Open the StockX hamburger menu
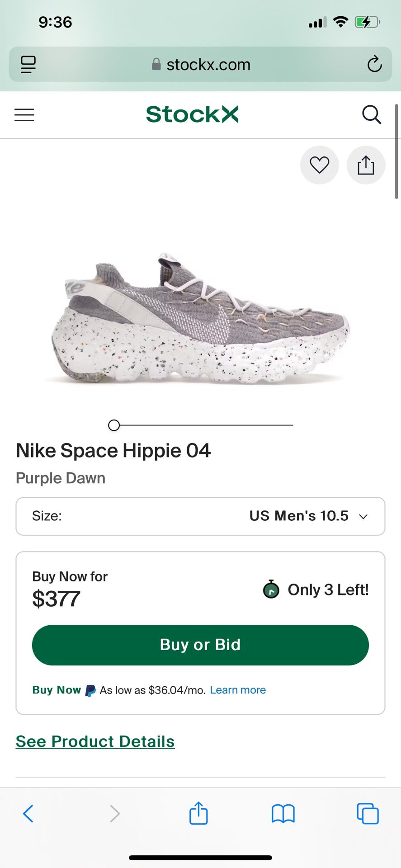Image resolution: width=401 pixels, height=868 pixels. (24, 115)
